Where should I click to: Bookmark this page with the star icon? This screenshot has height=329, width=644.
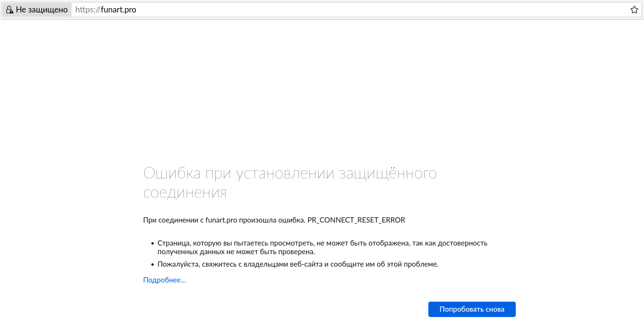click(x=634, y=10)
